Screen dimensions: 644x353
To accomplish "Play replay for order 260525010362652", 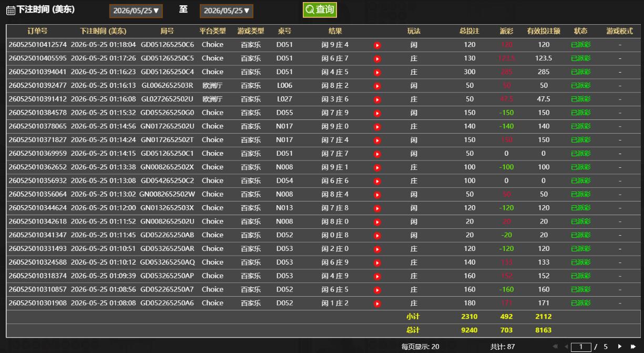I will (377, 168).
